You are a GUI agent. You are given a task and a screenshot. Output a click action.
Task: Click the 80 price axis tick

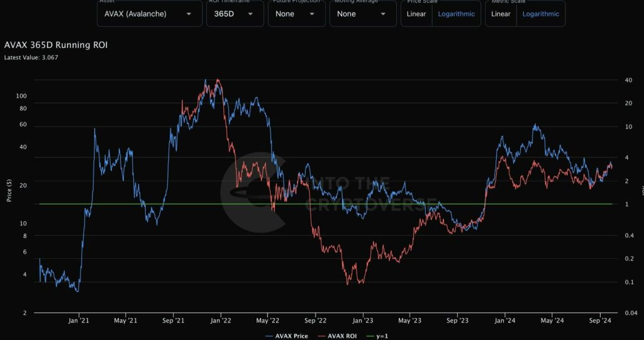(x=23, y=108)
